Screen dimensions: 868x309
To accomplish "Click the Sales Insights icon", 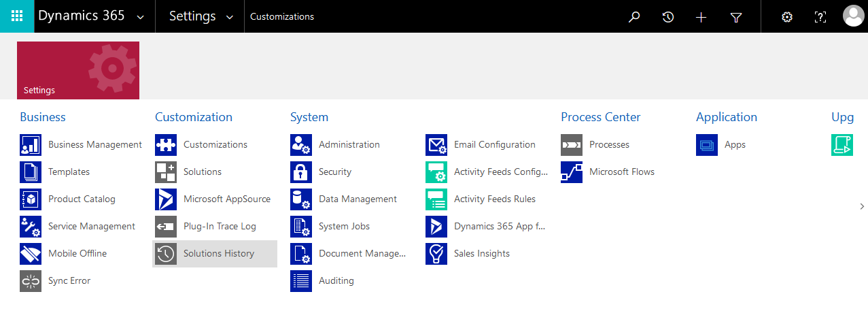I will [436, 254].
